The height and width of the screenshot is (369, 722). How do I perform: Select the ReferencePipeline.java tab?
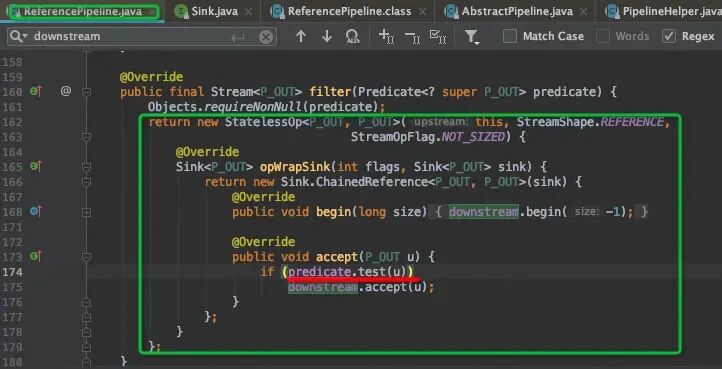pos(83,11)
